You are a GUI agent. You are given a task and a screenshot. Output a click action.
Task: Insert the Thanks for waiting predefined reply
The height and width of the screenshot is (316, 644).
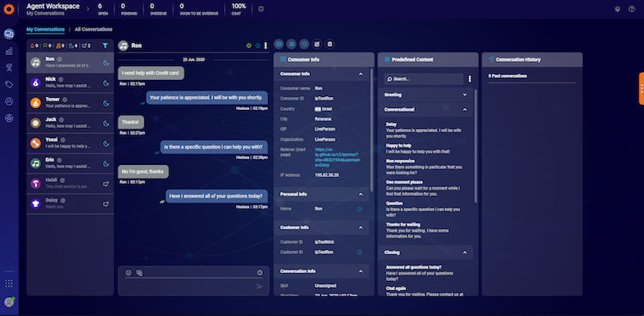tap(420, 230)
